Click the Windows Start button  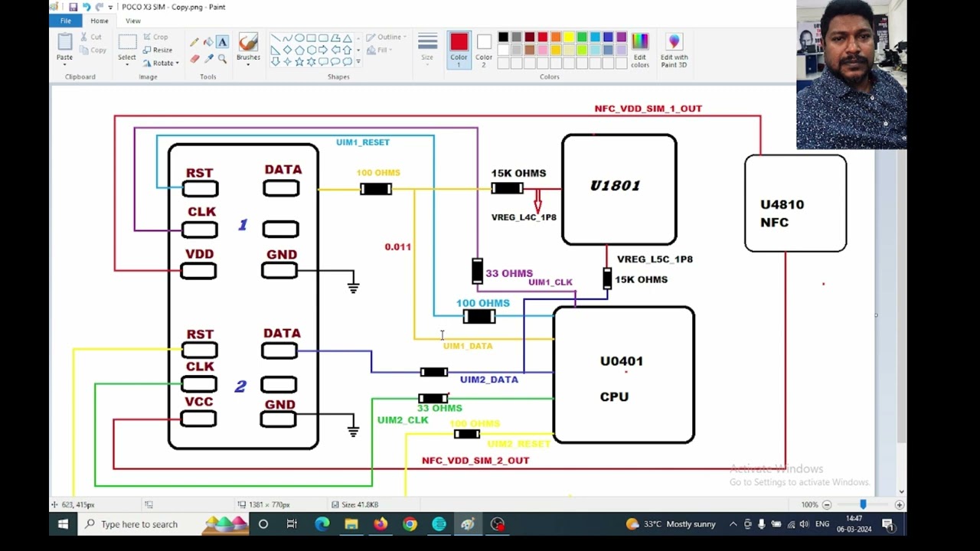tap(63, 524)
